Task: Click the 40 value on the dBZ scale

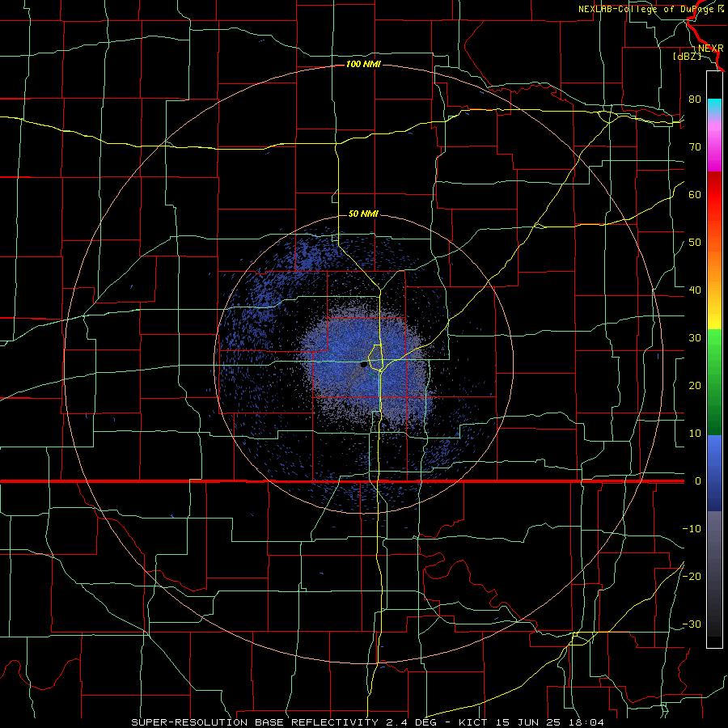Action: click(x=695, y=290)
